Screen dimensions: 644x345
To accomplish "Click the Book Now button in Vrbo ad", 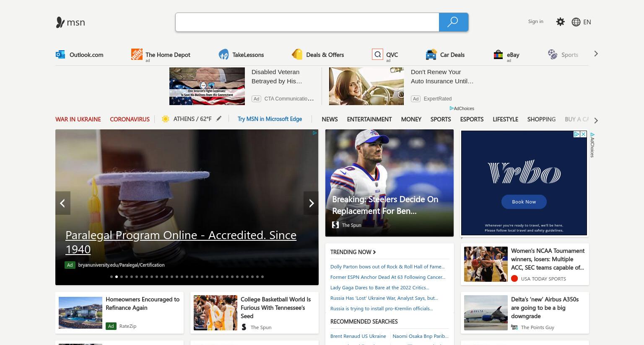I will 524,202.
